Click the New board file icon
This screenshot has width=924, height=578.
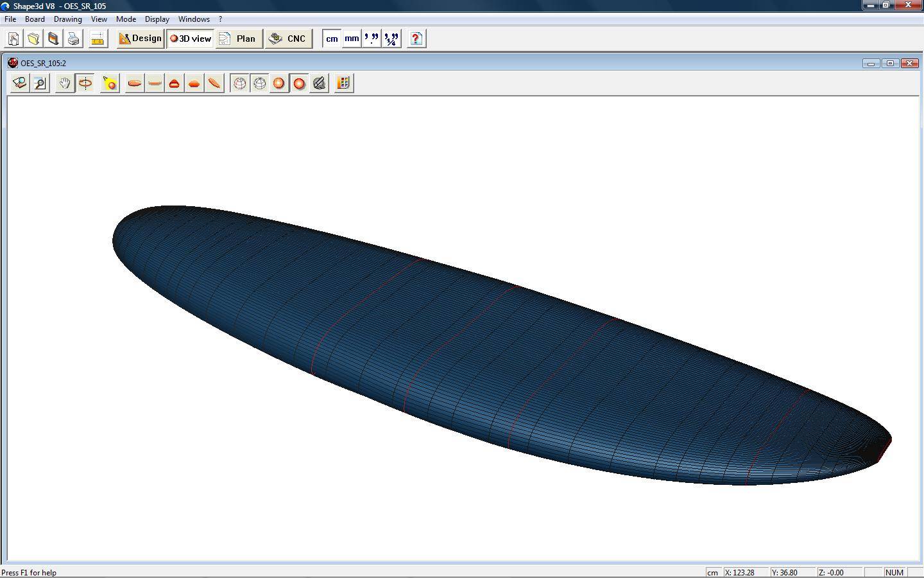coord(13,39)
